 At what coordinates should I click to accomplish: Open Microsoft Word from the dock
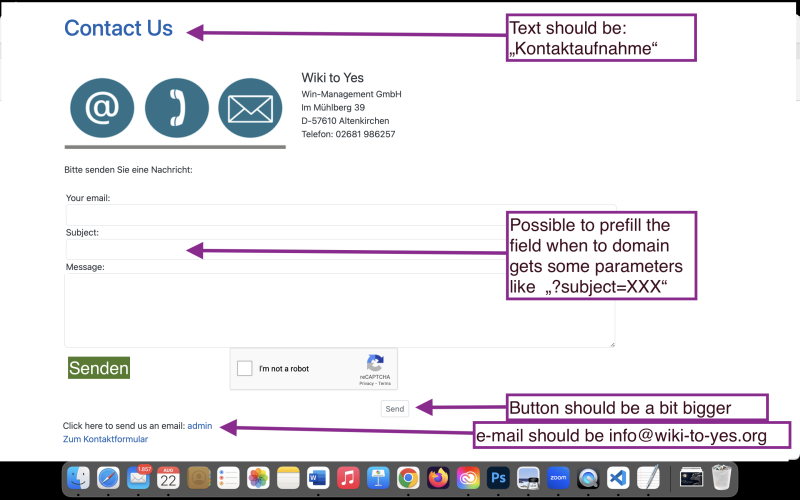click(x=319, y=478)
